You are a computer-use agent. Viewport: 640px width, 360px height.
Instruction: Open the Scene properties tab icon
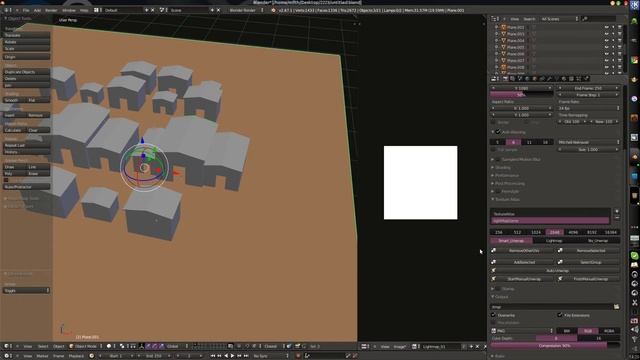tap(520, 78)
